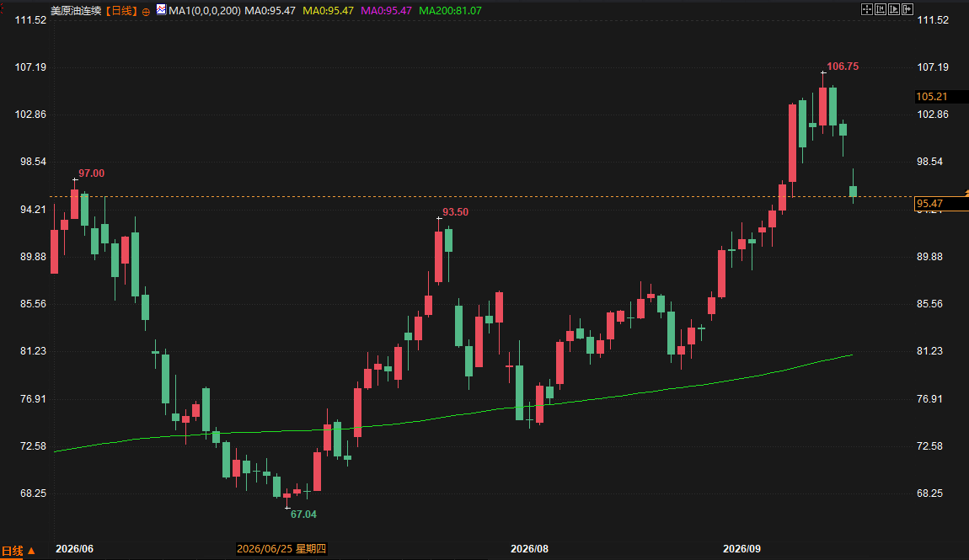Click the 93.50 peak price label

[x=456, y=211]
